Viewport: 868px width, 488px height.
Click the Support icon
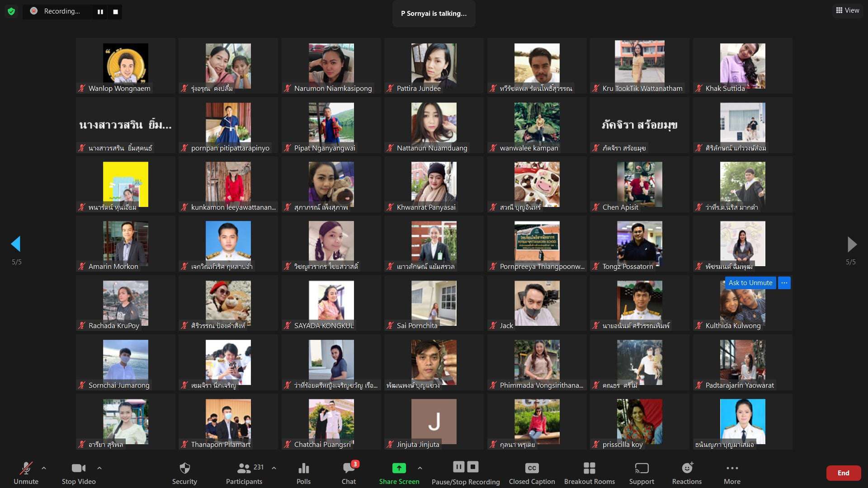pyautogui.click(x=642, y=468)
